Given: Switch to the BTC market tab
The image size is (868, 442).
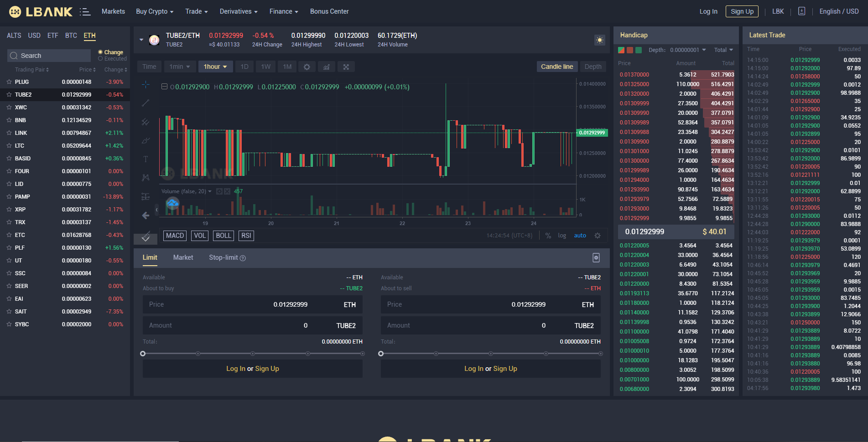Looking at the screenshot, I should click(x=71, y=36).
